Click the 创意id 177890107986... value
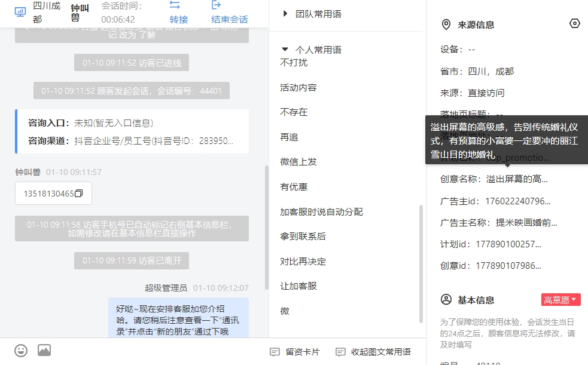The height and width of the screenshot is (365, 588). coord(508,265)
